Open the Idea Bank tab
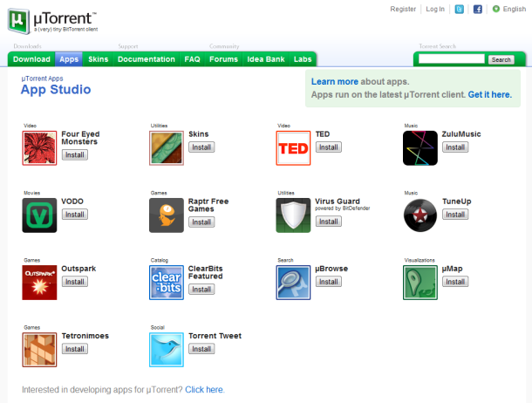The image size is (532, 403). (x=266, y=59)
